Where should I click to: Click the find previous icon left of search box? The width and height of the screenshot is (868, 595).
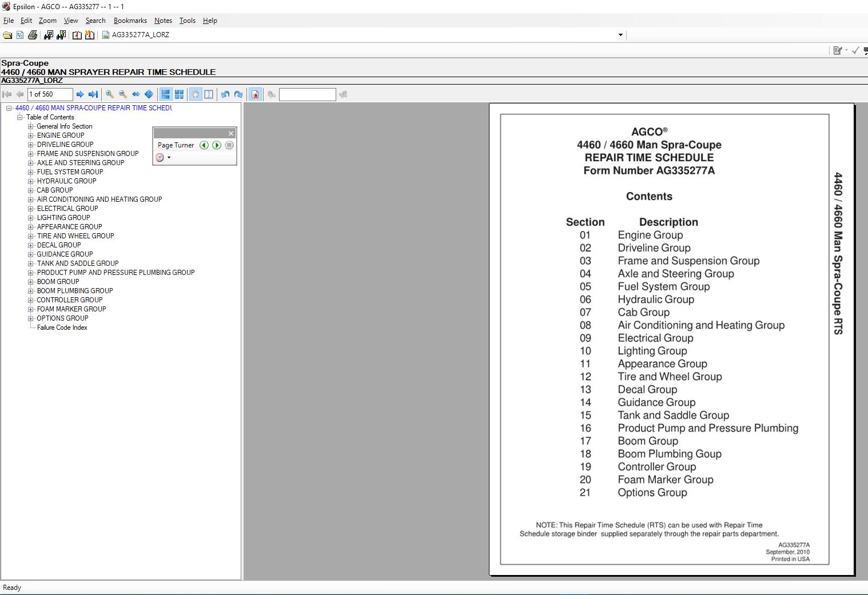pos(272,94)
